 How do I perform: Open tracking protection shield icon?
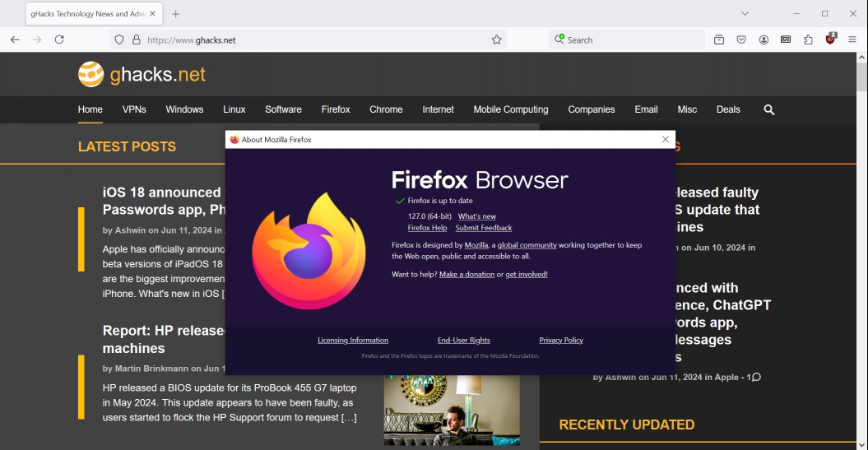click(x=119, y=39)
